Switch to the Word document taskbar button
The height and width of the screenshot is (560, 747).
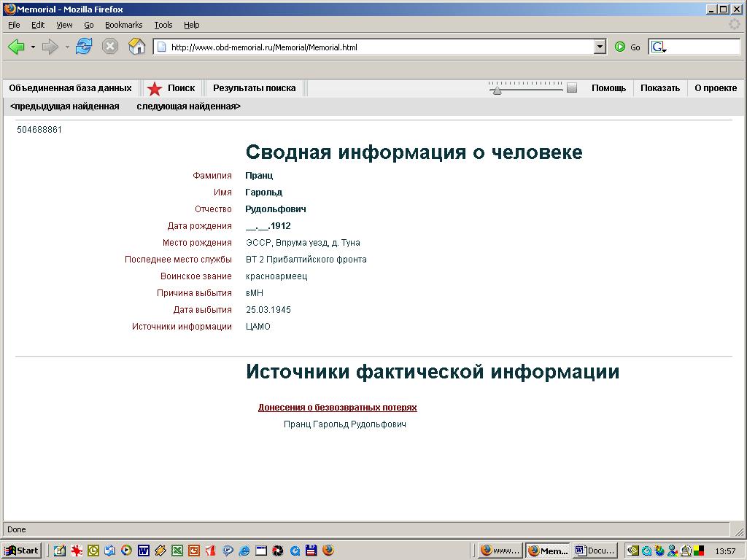[x=595, y=551]
